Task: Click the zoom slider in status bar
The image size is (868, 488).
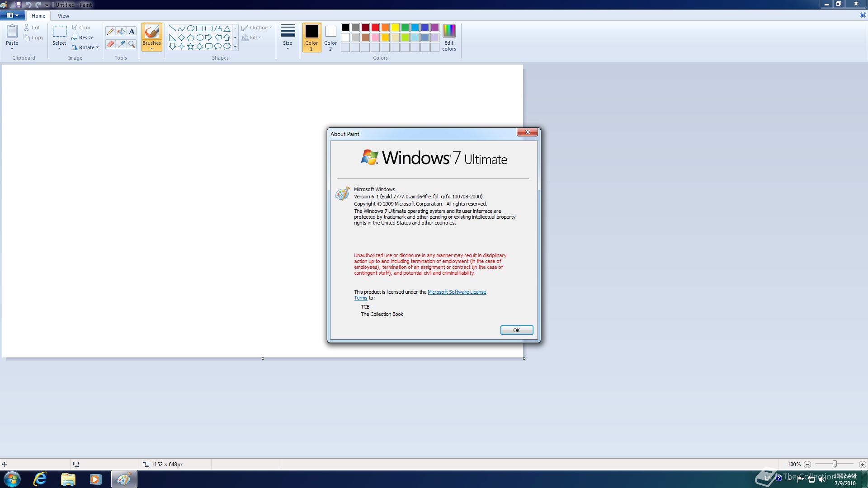Action: (835, 464)
